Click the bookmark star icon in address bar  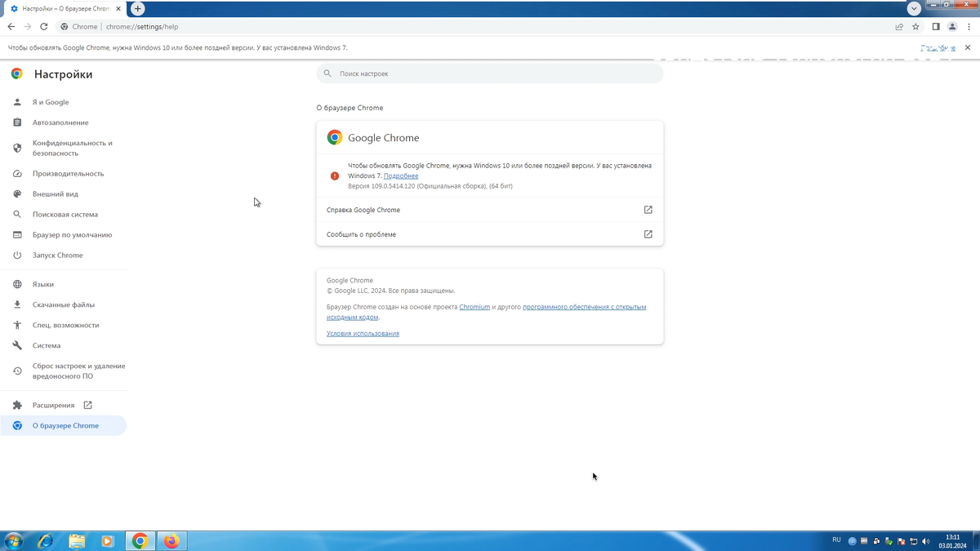click(x=915, y=26)
